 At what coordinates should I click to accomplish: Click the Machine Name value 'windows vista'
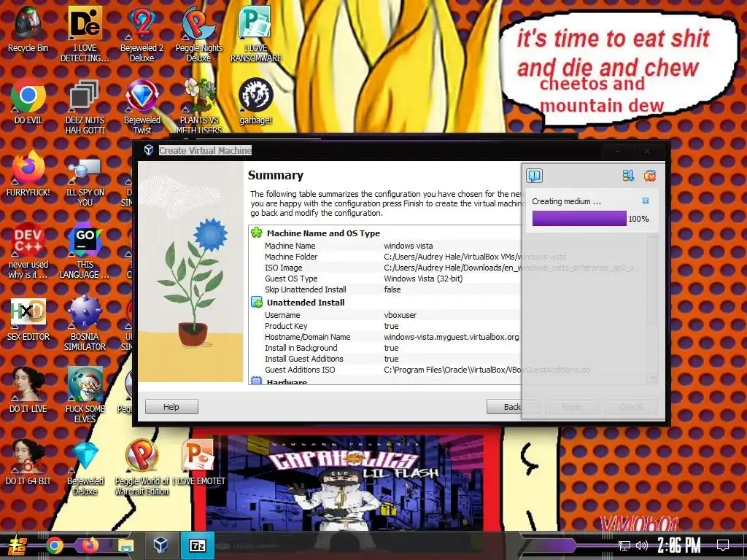click(x=409, y=246)
